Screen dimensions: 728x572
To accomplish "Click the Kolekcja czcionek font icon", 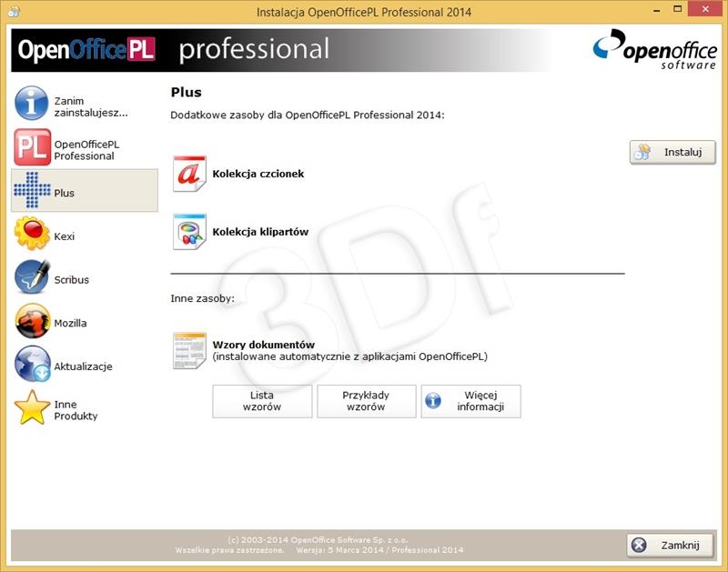I will tap(189, 174).
